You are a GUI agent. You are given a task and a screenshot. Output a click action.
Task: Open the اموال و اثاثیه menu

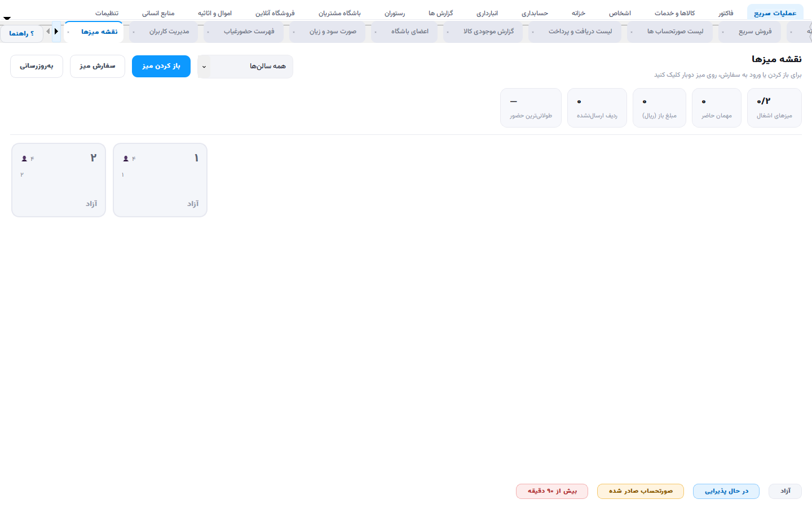[215, 13]
